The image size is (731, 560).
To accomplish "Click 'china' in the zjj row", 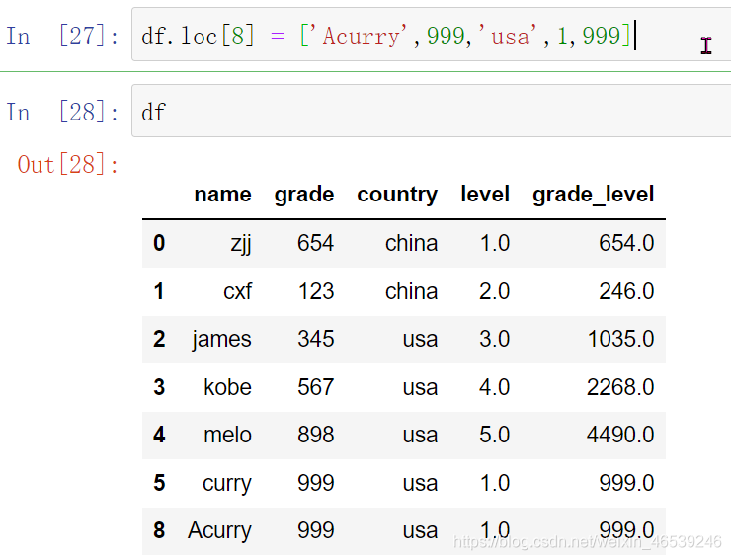I will [x=412, y=243].
